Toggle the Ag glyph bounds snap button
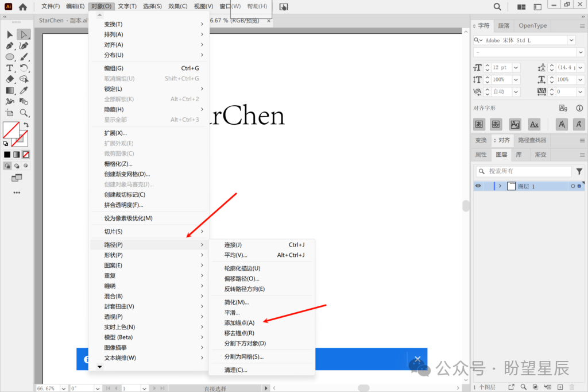Screen dimensions: 588x392 (515, 124)
